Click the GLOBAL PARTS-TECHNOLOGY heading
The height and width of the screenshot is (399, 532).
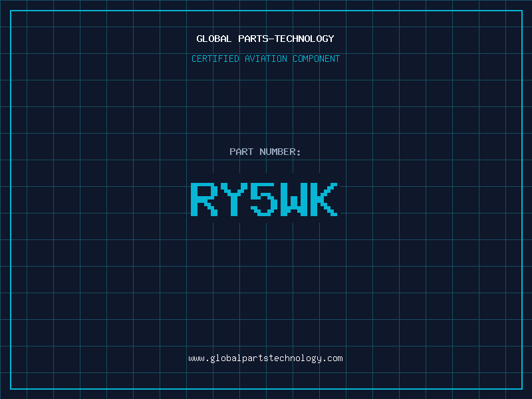[x=265, y=39]
